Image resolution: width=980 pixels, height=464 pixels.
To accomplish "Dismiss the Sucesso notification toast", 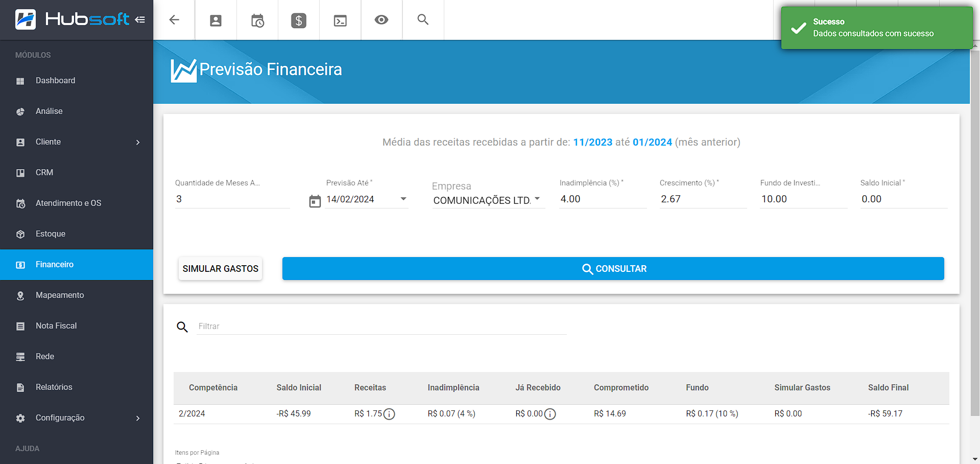I will click(x=876, y=28).
